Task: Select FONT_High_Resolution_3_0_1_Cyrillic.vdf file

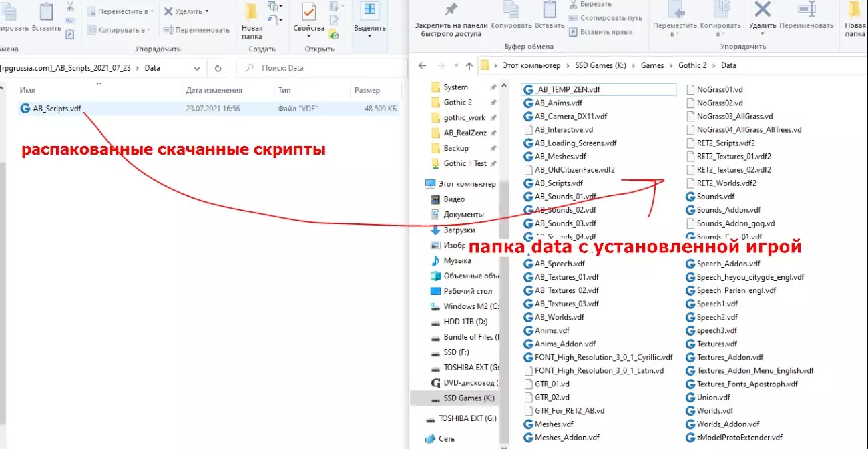Action: [598, 357]
